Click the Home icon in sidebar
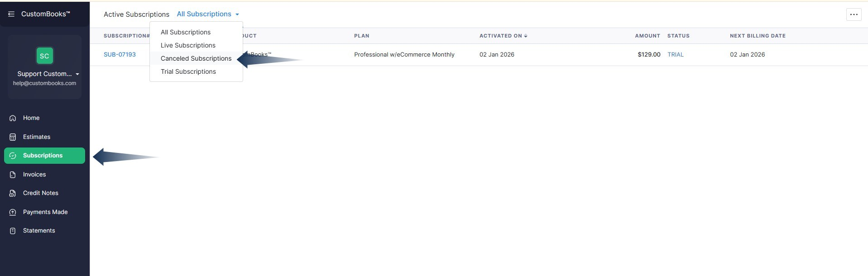The width and height of the screenshot is (868, 276). pos(13,118)
